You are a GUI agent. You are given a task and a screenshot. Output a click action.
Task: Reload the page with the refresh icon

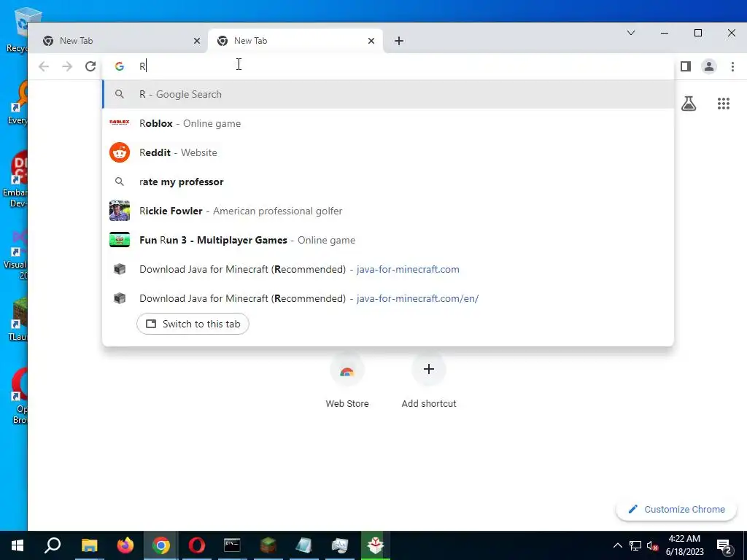(90, 66)
